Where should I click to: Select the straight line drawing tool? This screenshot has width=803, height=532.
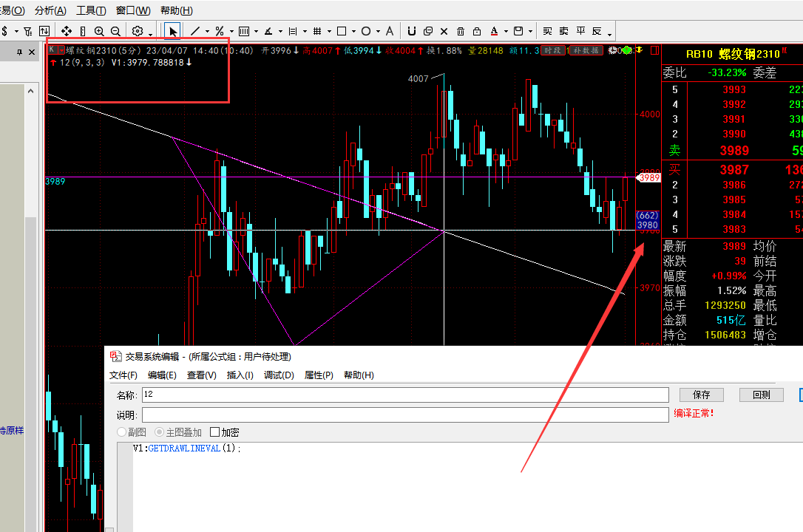point(195,31)
